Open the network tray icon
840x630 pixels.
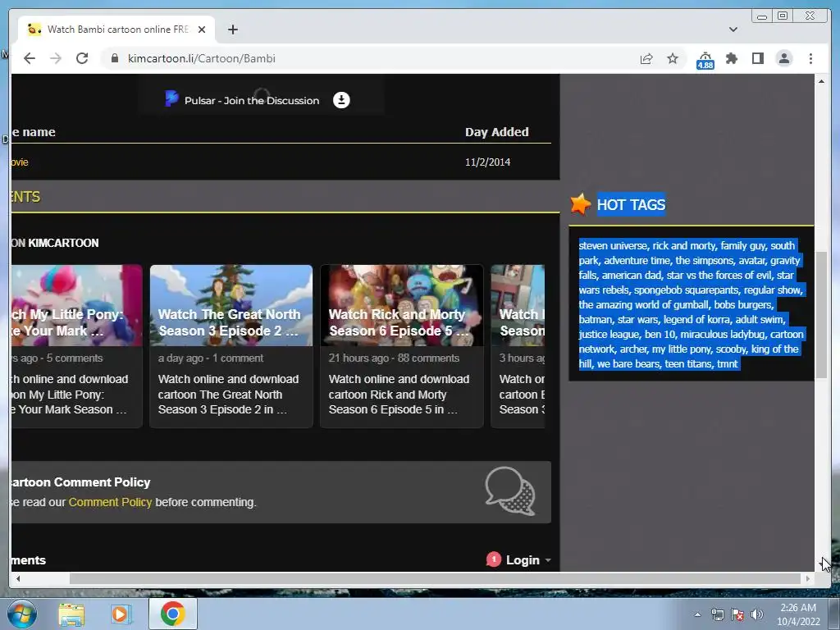717,614
